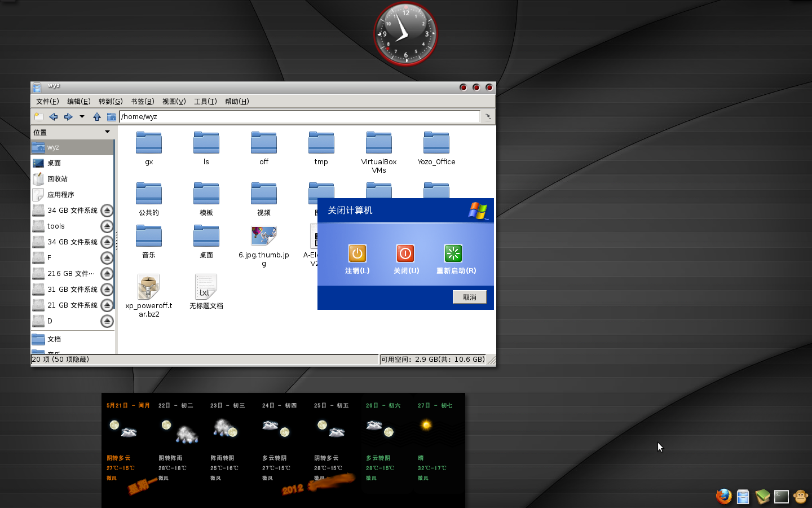
Task: Click the 20 项 status bar text
Action: click(x=60, y=360)
